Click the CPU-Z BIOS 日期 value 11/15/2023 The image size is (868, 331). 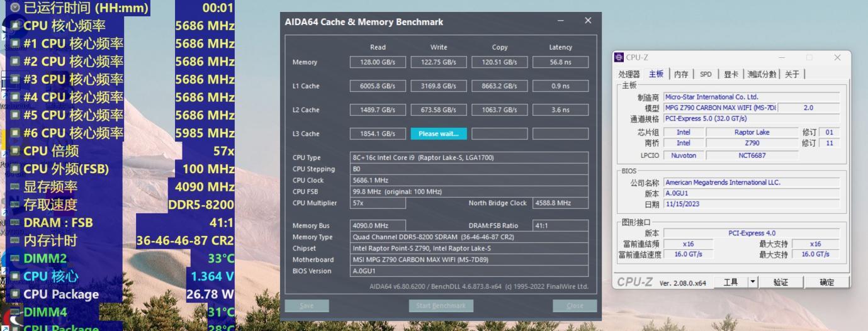[752, 204]
